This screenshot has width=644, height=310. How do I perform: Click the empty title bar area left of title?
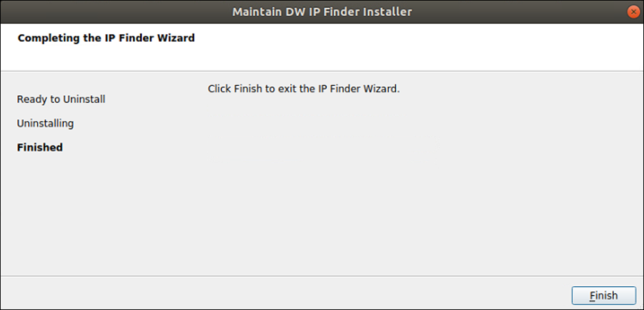tap(115, 12)
